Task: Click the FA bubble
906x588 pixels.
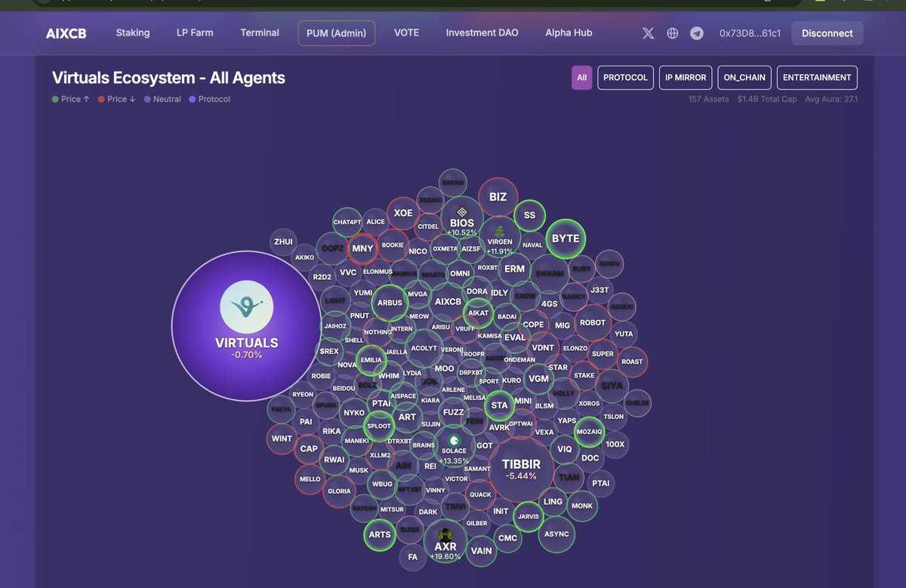Action: coord(413,557)
